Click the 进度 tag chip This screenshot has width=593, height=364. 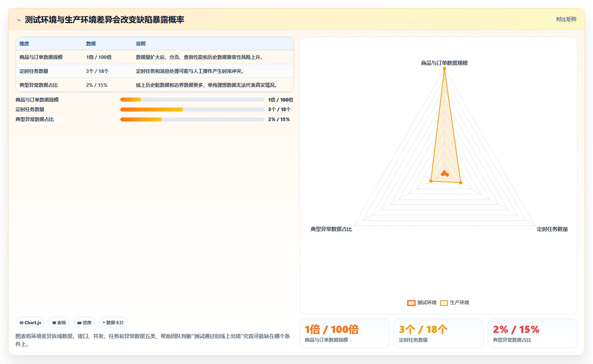click(84, 323)
